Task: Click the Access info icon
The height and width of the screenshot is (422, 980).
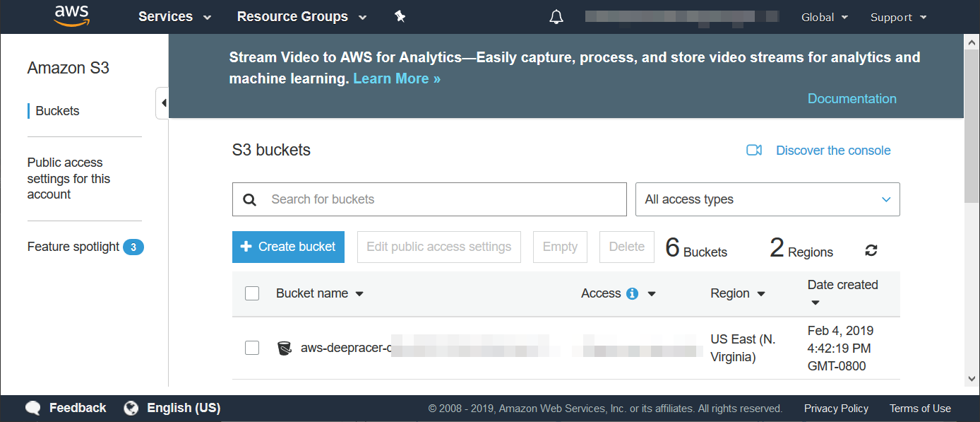Action: [632, 293]
